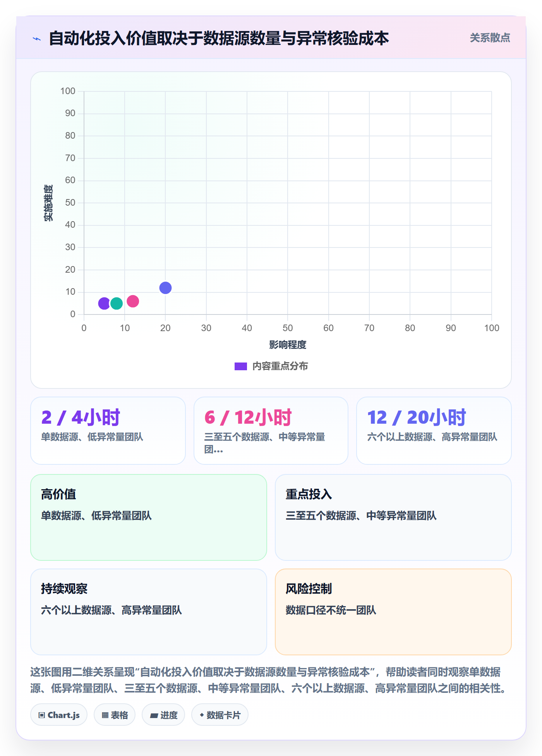This screenshot has width=542, height=756.
Task: Click the 实施难度 y-axis title
Action: [48, 203]
